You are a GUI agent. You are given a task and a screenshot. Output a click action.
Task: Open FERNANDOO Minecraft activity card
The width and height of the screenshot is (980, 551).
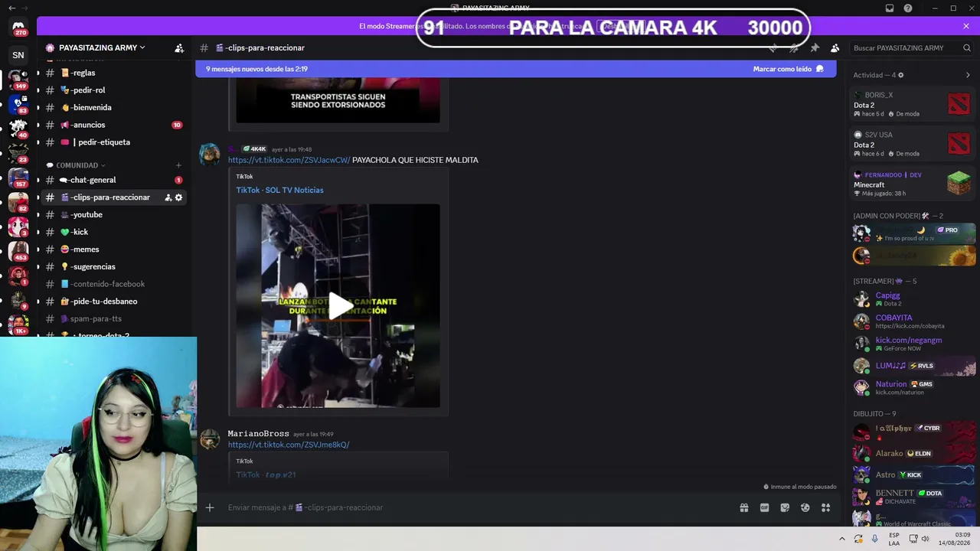[912, 184]
